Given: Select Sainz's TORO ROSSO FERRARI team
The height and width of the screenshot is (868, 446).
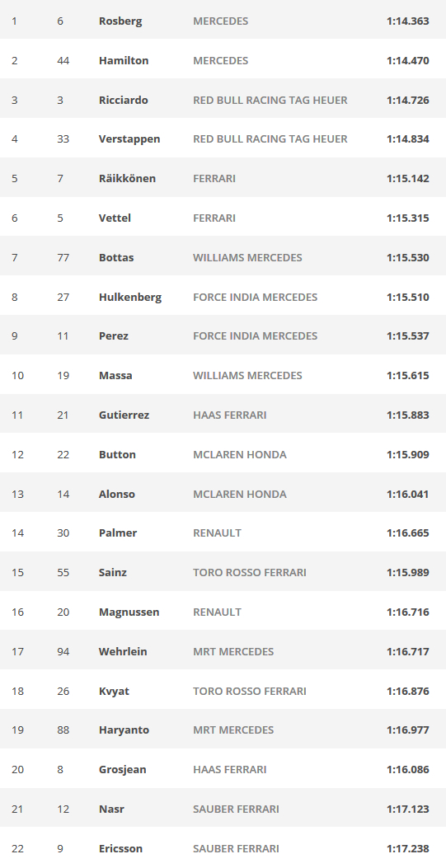Looking at the screenshot, I should (250, 572).
